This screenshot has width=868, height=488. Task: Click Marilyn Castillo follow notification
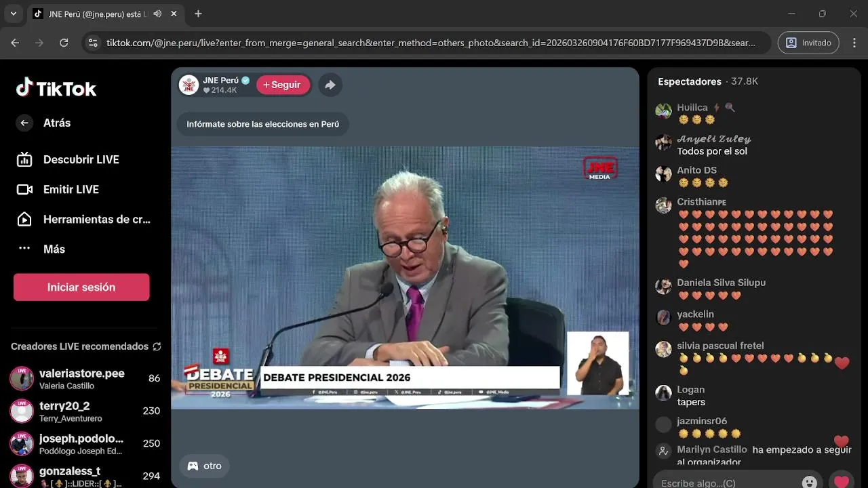(754, 455)
